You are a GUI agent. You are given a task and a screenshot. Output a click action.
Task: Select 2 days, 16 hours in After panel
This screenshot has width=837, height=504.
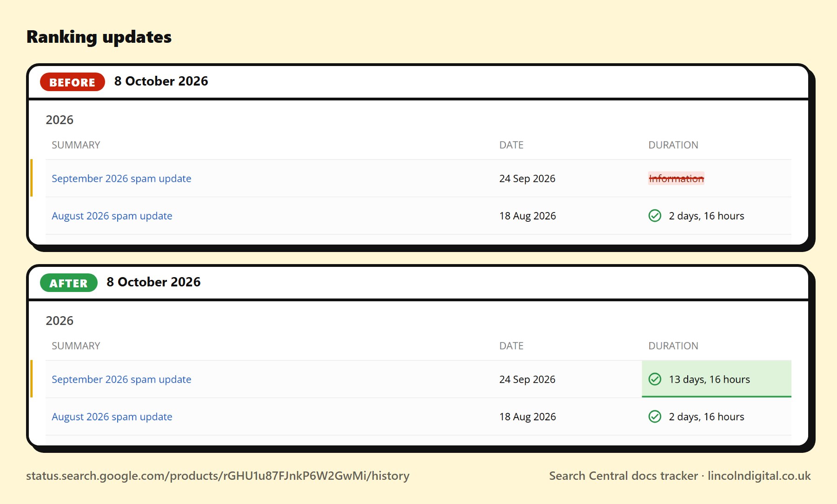point(706,417)
